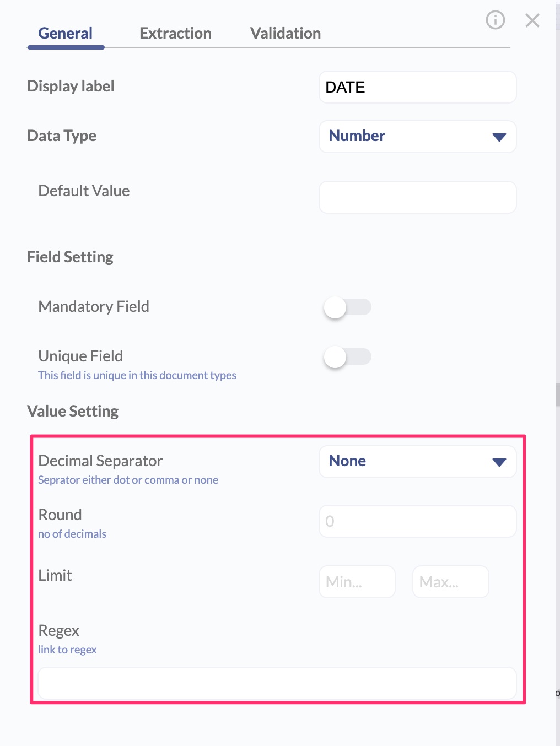
Task: Click the Limit Max input field
Action: coord(451,582)
